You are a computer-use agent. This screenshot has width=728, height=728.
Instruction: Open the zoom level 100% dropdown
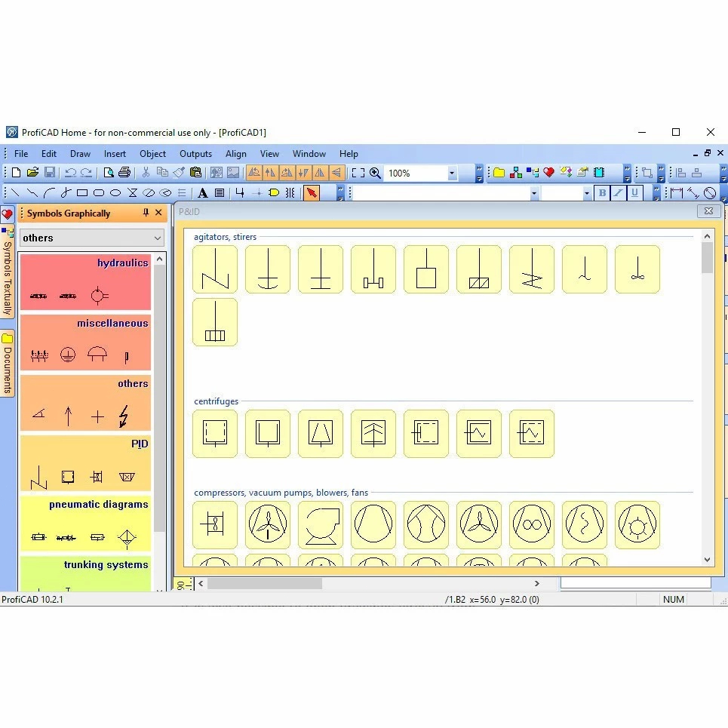point(452,174)
